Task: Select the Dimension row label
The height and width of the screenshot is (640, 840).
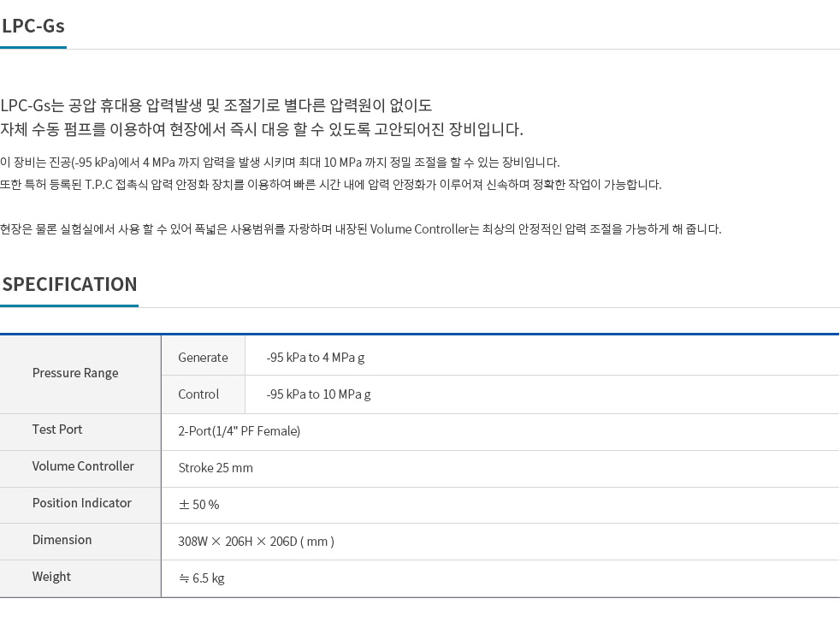Action: pyautogui.click(x=62, y=540)
